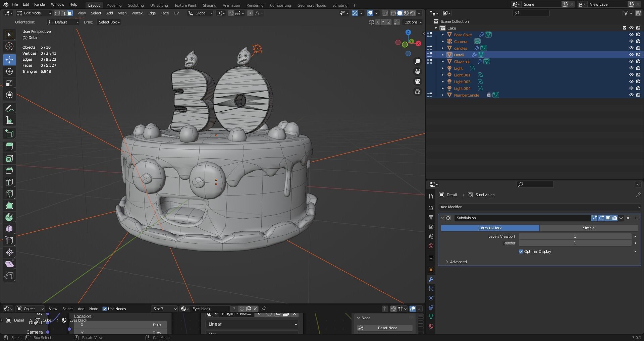Select the Poly Build tool
The image size is (644, 341).
tap(9, 206)
